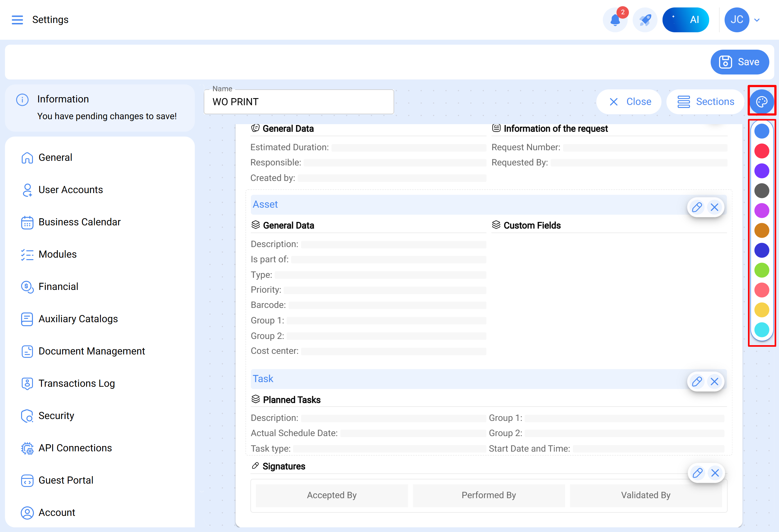
Task: Click the rocket launch icon in the header
Action: pos(645,20)
